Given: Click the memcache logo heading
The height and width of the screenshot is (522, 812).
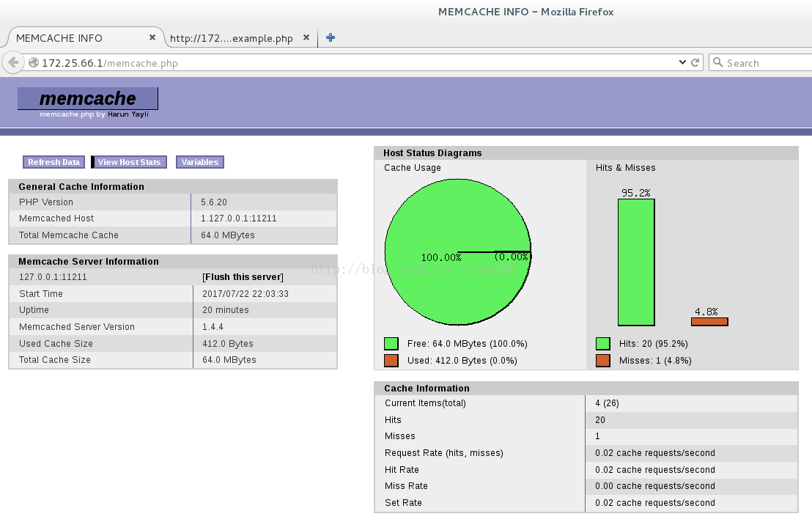Looking at the screenshot, I should [87, 98].
